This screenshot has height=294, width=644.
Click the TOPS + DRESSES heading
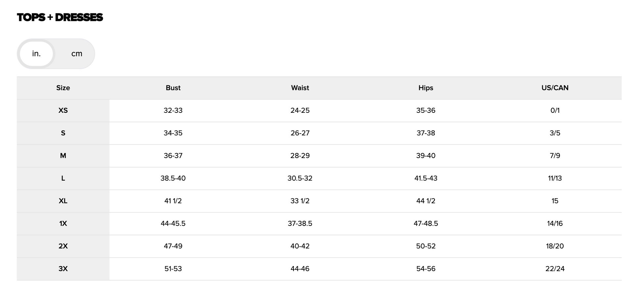tap(60, 18)
